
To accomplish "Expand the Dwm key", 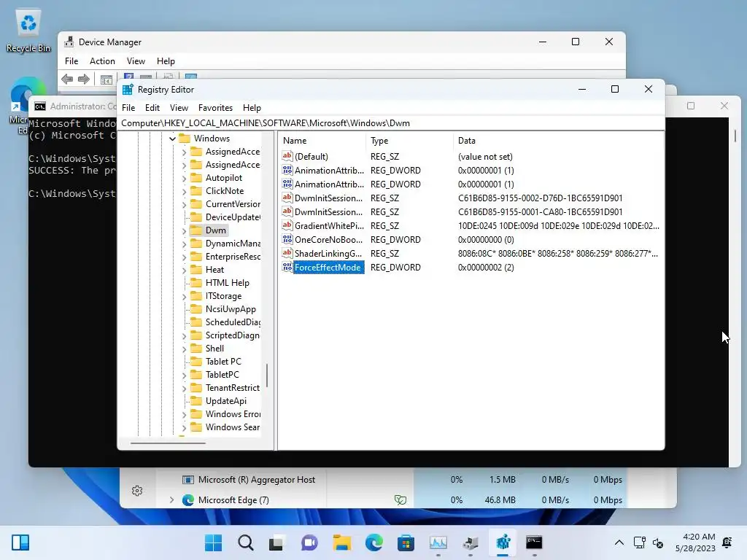I will [x=184, y=230].
